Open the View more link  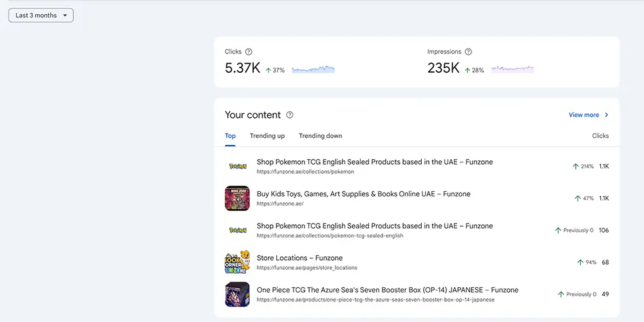(x=583, y=115)
